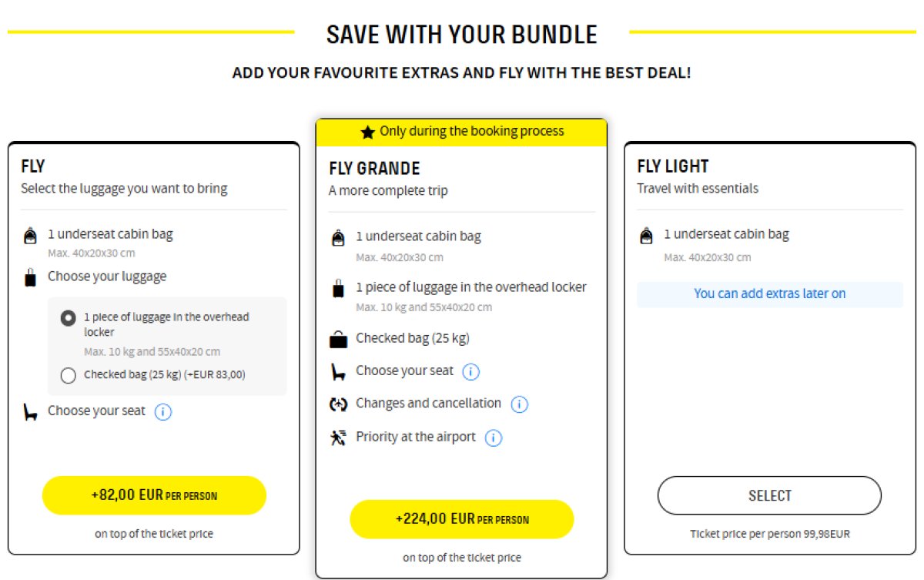
Task: Click the running person priority icon
Action: point(336,438)
